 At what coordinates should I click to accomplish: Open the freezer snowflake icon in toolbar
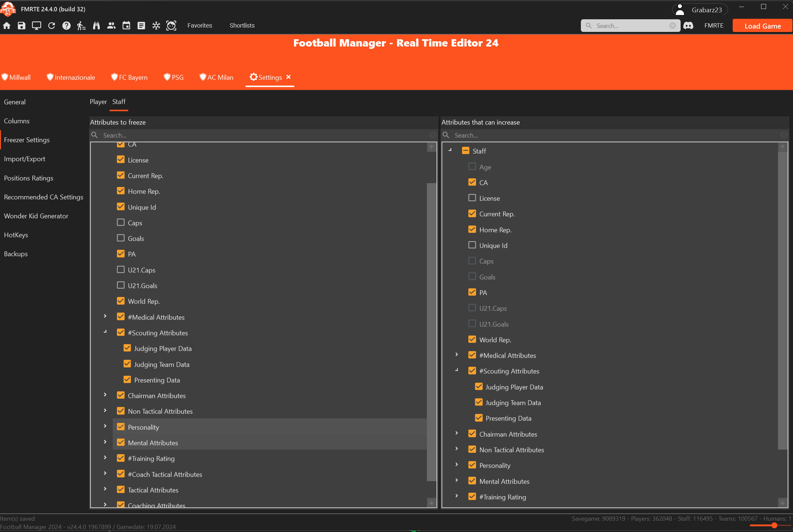pyautogui.click(x=156, y=26)
